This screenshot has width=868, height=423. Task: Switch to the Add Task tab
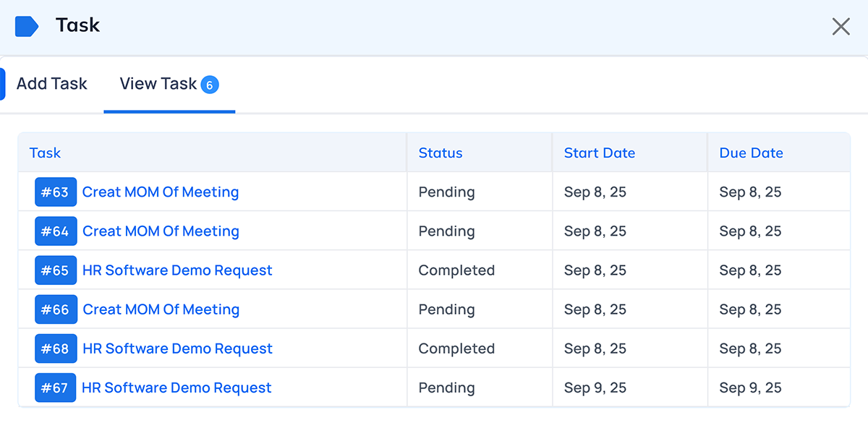pyautogui.click(x=51, y=84)
